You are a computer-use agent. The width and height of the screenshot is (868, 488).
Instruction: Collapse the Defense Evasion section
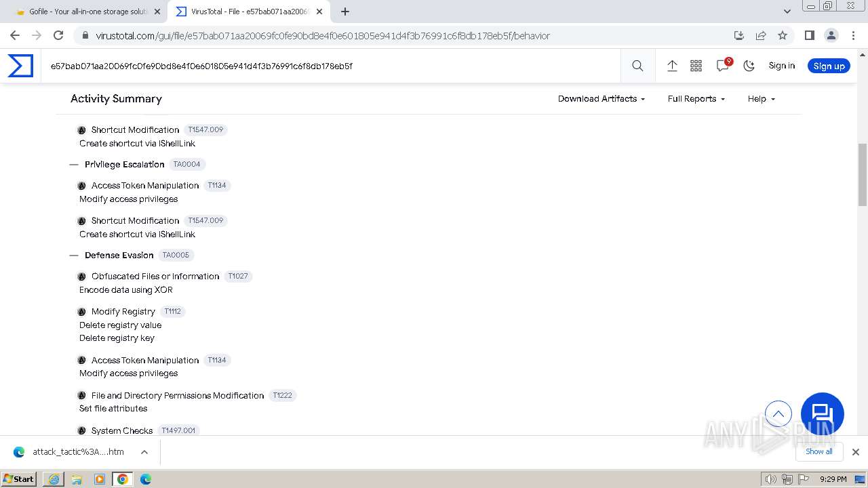[74, 256]
